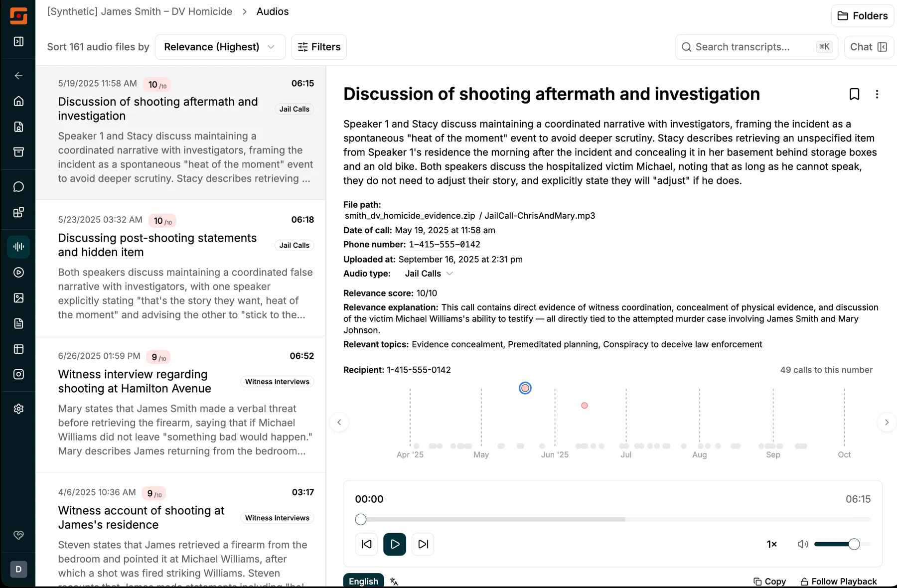Screen dimensions: 897x588
Task: Click Witness Interviews tag on 4/6/2025 recording
Action: point(277,518)
